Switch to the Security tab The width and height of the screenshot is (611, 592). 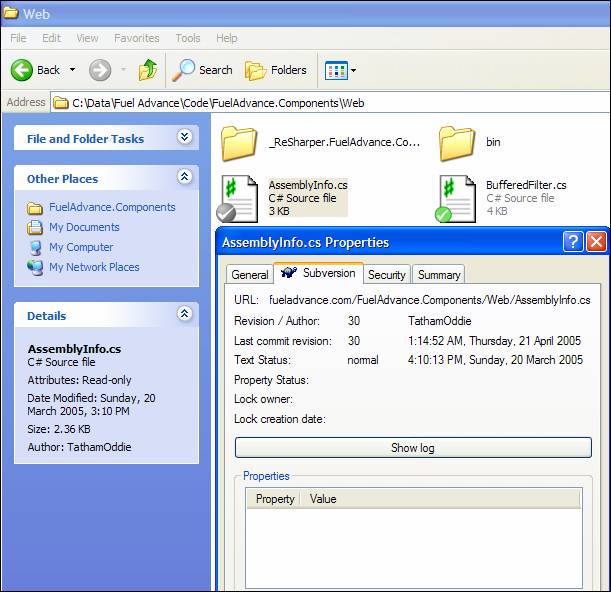click(387, 275)
